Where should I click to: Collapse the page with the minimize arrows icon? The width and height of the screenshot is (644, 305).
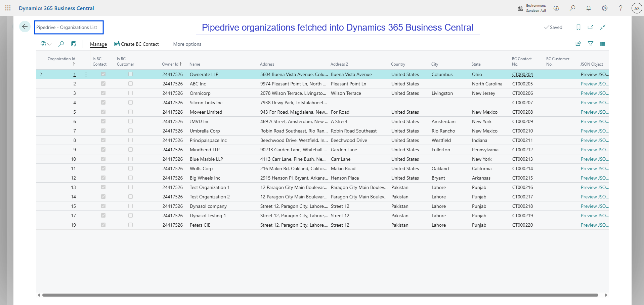coord(603,27)
